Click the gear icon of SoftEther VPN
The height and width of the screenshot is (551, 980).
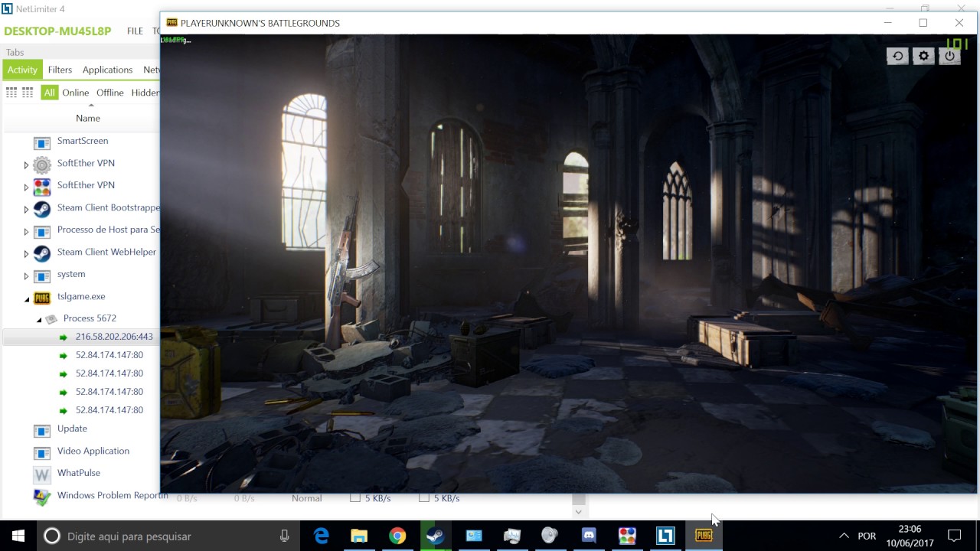(x=42, y=165)
